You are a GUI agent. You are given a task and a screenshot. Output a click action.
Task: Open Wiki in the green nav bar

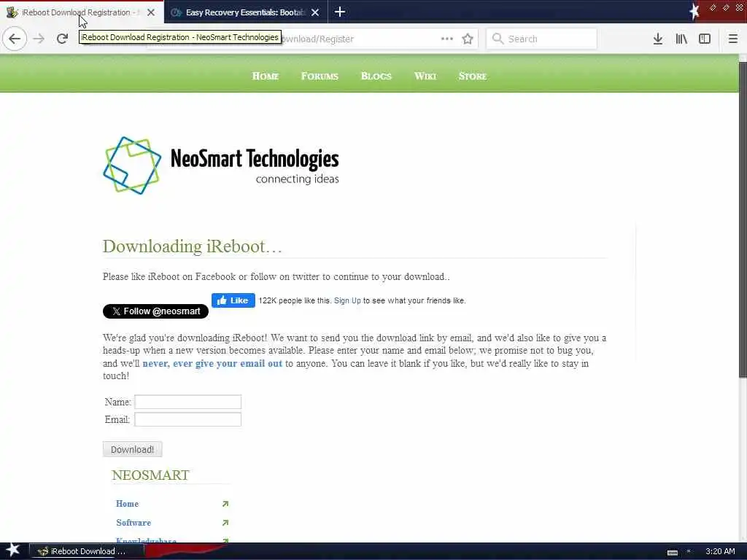[425, 76]
